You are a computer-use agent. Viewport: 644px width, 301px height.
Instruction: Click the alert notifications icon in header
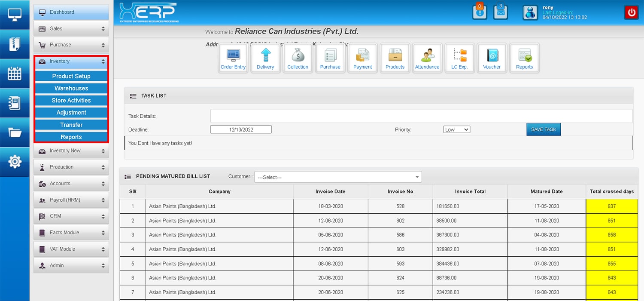[480, 12]
